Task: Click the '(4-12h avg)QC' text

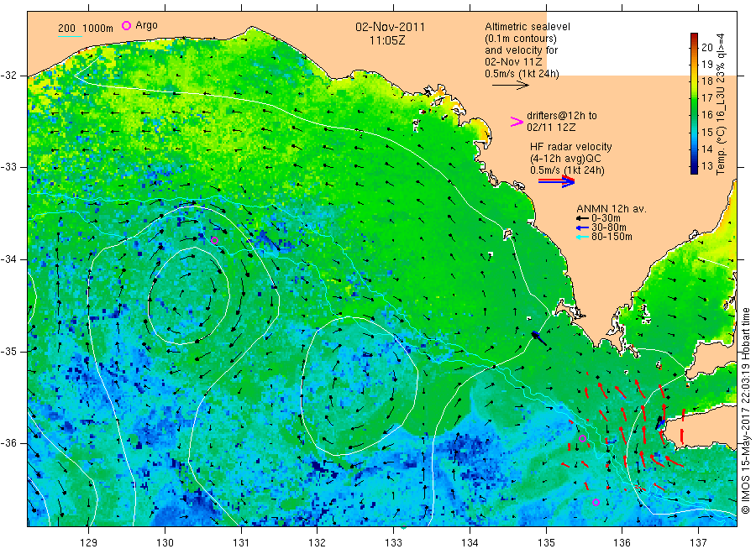Action: [565, 159]
